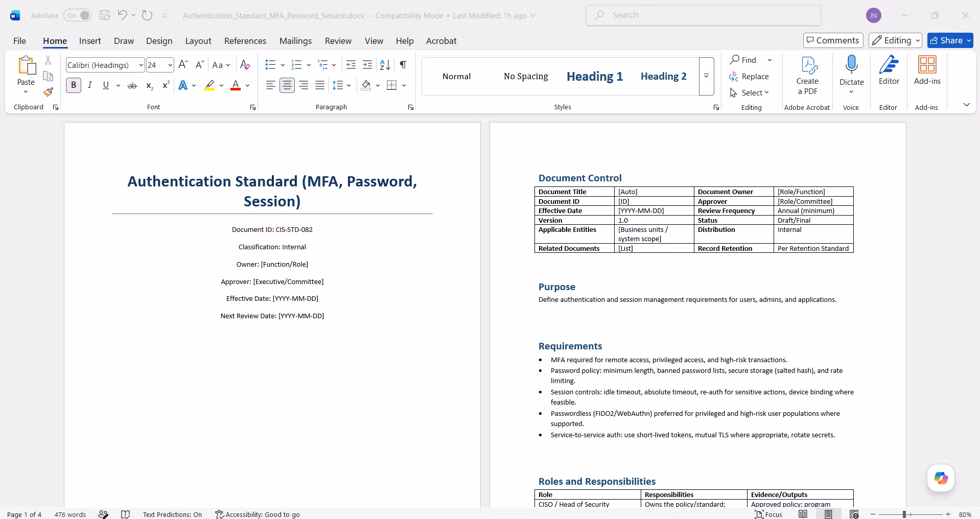The image size is (980, 519).
Task: Click Replace in Editing group
Action: [x=749, y=76]
